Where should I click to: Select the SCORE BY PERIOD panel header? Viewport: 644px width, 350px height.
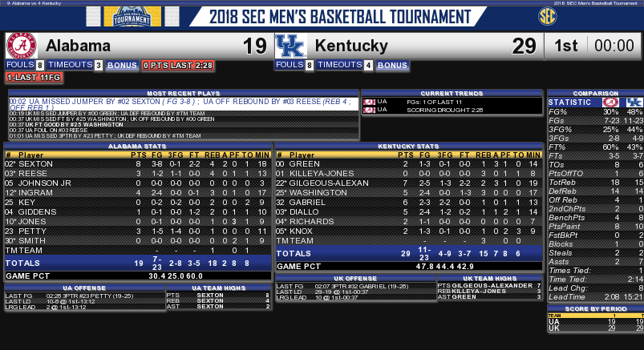point(596,308)
